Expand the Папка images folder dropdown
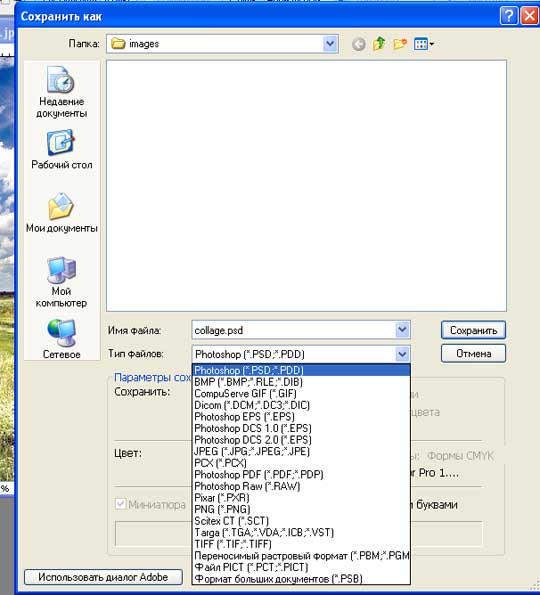 tap(330, 44)
